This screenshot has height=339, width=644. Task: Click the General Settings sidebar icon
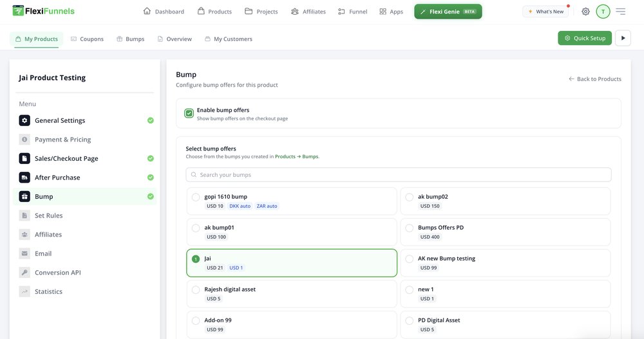point(24,120)
